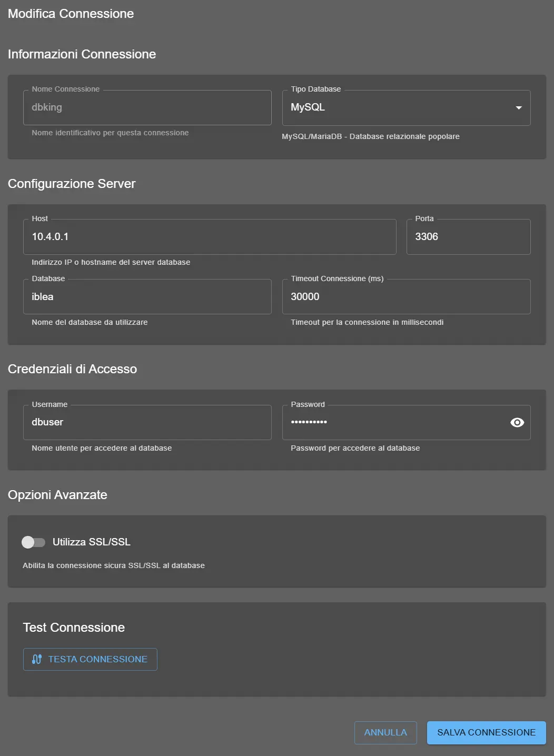This screenshot has height=756, width=554.
Task: Click the password visibility eye icon
Action: point(517,422)
